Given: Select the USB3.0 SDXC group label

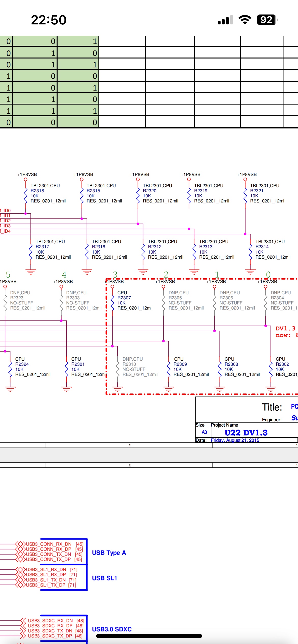Looking at the screenshot, I should point(112,629).
